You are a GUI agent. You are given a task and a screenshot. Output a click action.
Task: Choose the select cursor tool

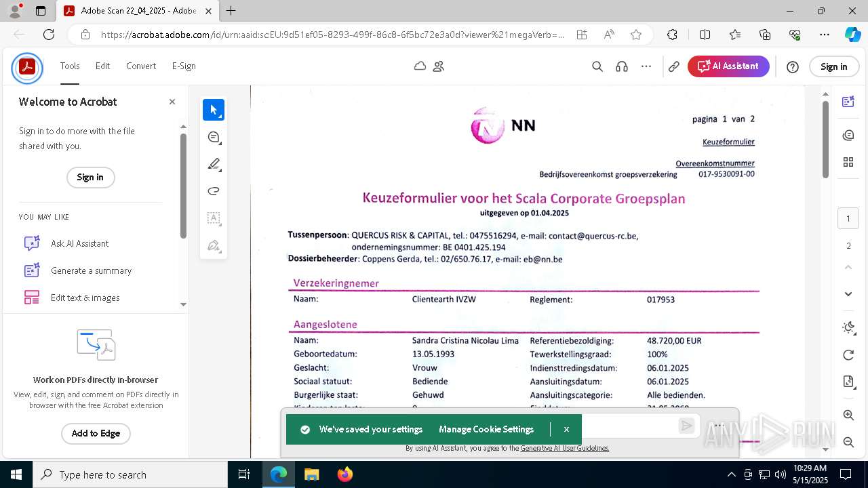coord(214,110)
